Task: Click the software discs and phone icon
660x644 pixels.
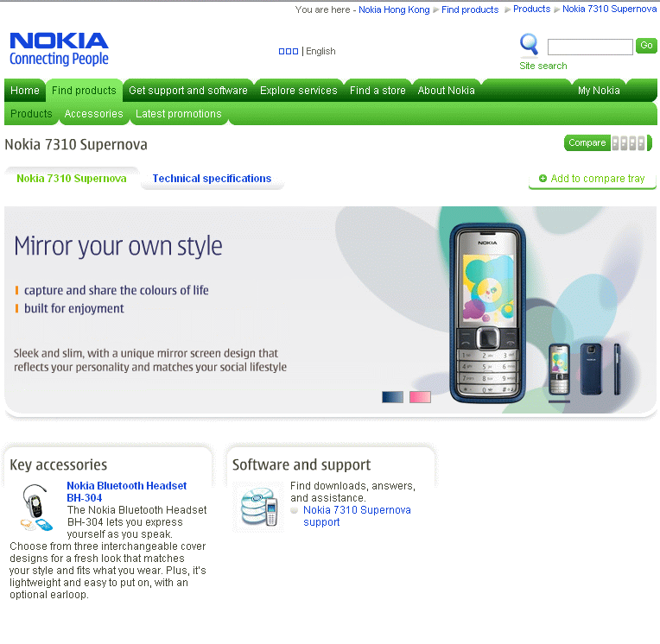Action: tap(259, 507)
